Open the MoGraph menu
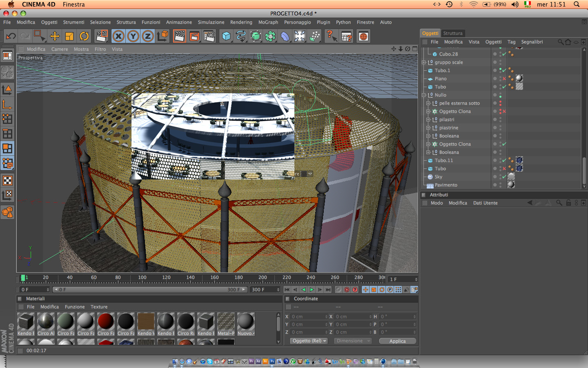The height and width of the screenshot is (368, 588). tap(268, 22)
